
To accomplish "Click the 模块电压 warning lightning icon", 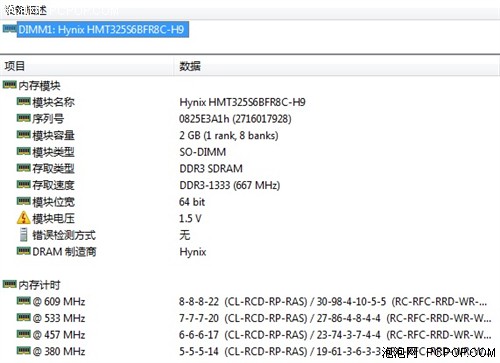I will (x=23, y=218).
